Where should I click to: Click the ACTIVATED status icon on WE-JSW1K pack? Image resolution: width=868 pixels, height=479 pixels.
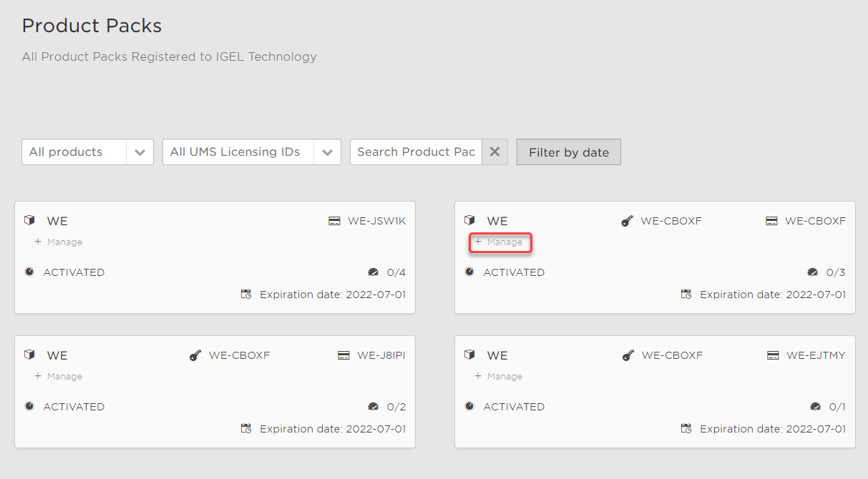(x=29, y=272)
